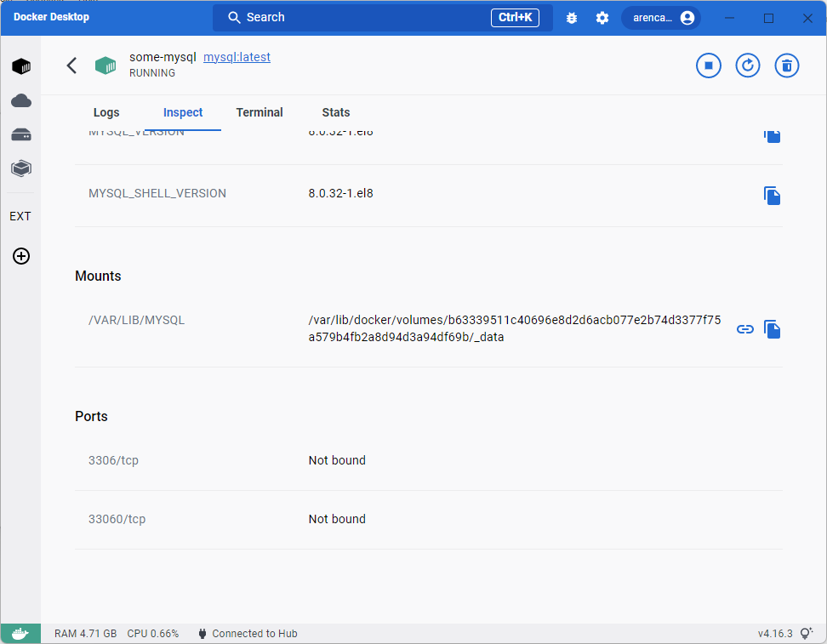Viewport: 827px width, 644px height.
Task: Open Dev Environments box icon in sidebar
Action: (x=21, y=168)
